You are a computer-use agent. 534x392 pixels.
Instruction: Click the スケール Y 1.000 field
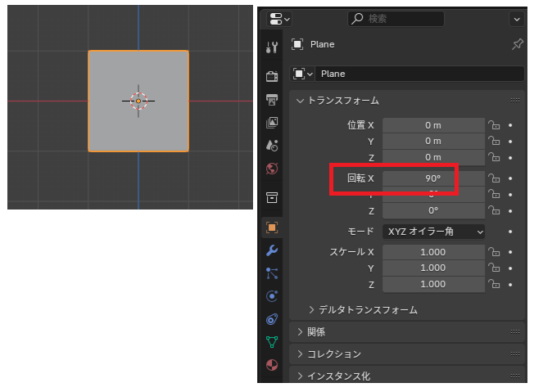[433, 268]
